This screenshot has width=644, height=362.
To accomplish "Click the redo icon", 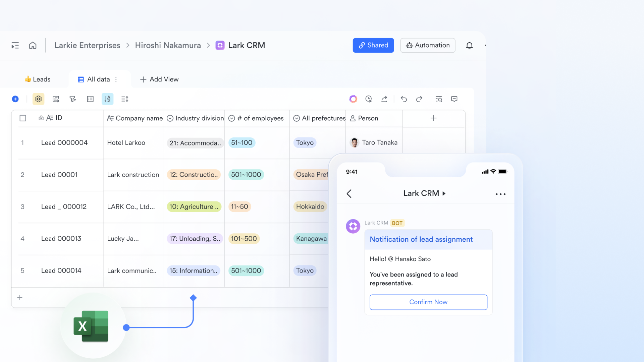I will coord(419,99).
